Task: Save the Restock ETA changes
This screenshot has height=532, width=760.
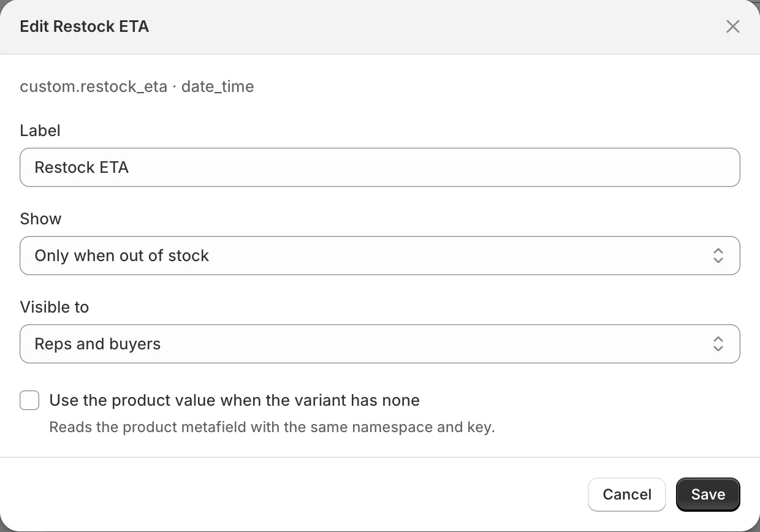Action: tap(708, 495)
